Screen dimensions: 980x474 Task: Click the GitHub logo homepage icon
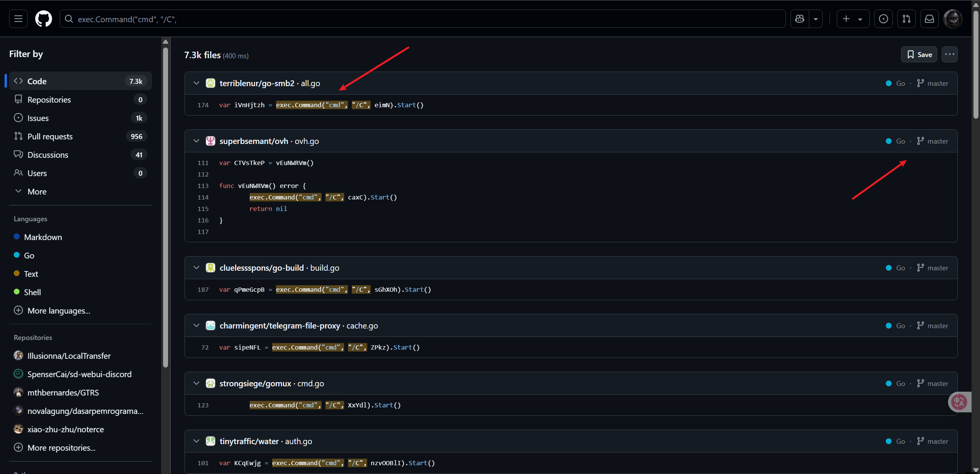(43, 19)
